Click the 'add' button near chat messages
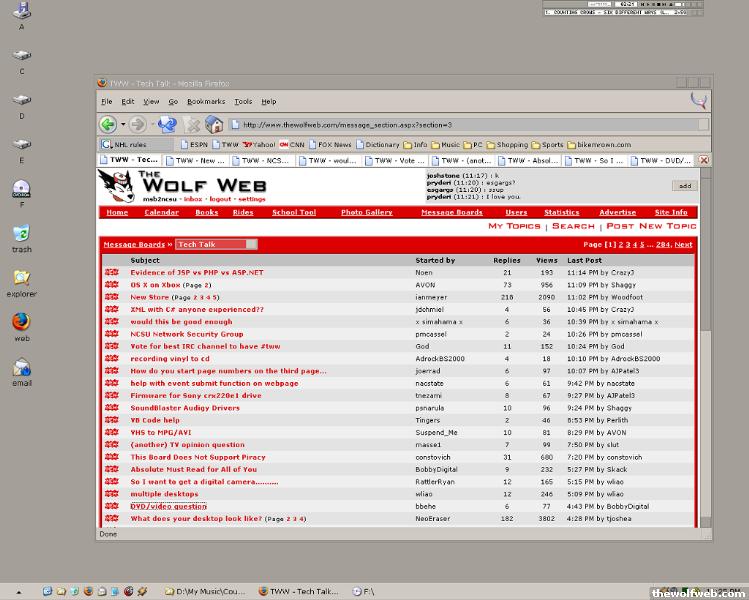The width and height of the screenshot is (749, 600). click(684, 185)
